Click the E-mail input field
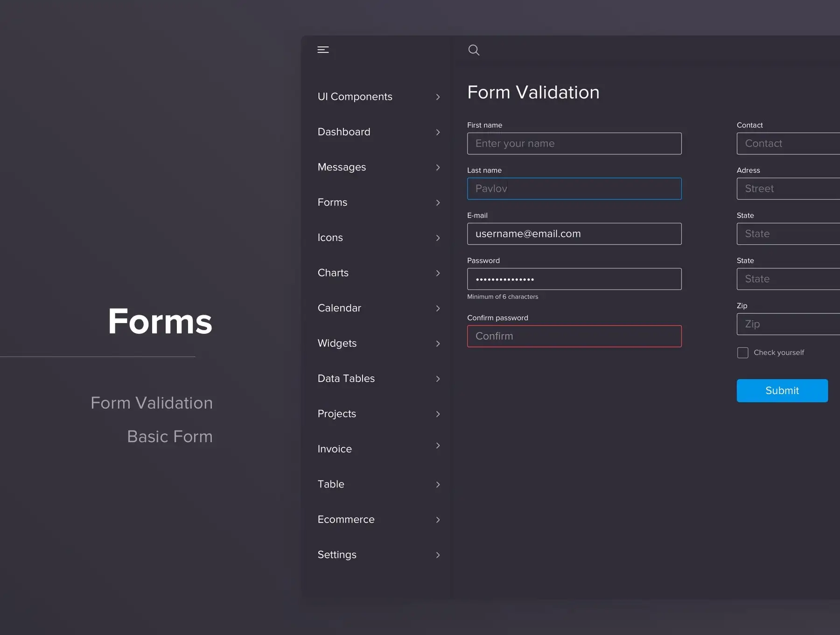 [574, 233]
